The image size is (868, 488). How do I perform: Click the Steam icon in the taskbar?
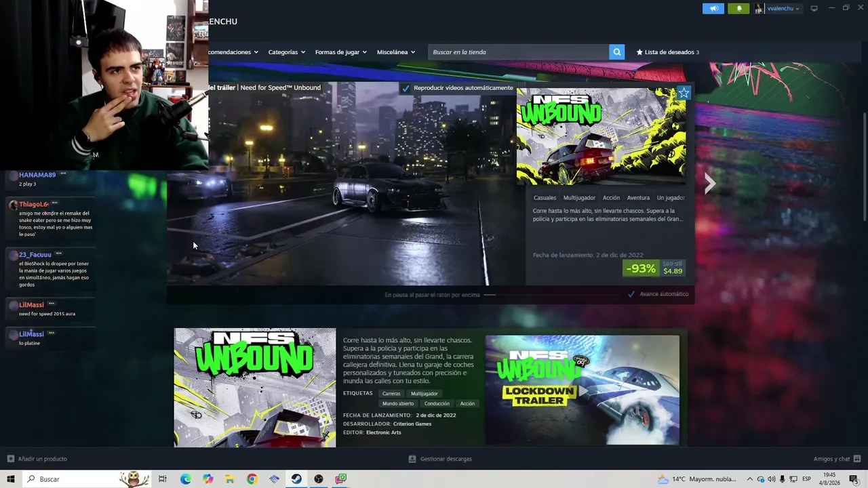(x=296, y=479)
